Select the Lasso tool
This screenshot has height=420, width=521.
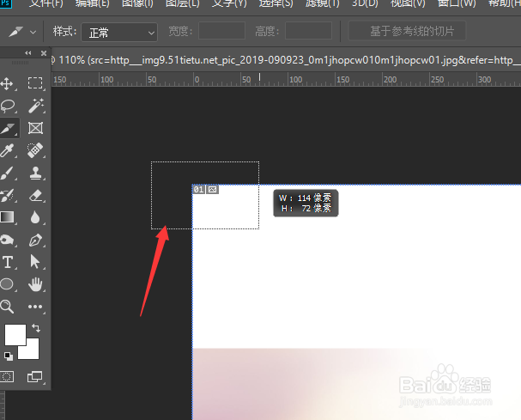(8, 106)
